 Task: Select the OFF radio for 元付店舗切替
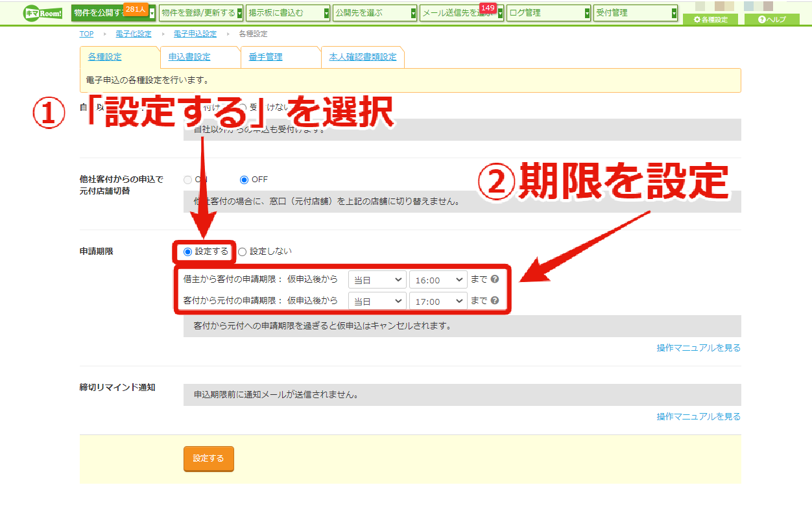coord(245,180)
